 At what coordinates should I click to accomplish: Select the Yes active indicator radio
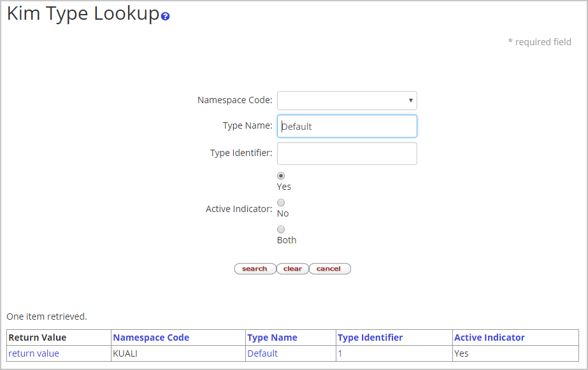[x=281, y=176]
